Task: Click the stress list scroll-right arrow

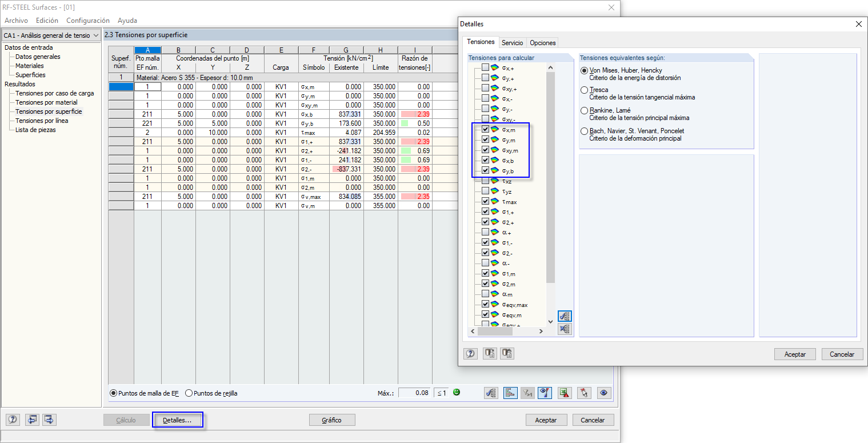Action: tap(542, 331)
